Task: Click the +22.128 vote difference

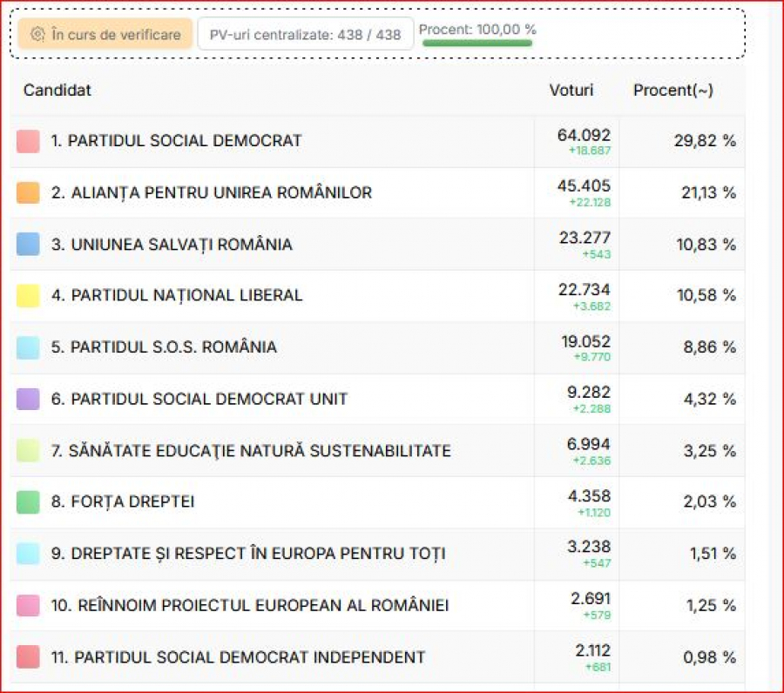Action: pyautogui.click(x=590, y=202)
